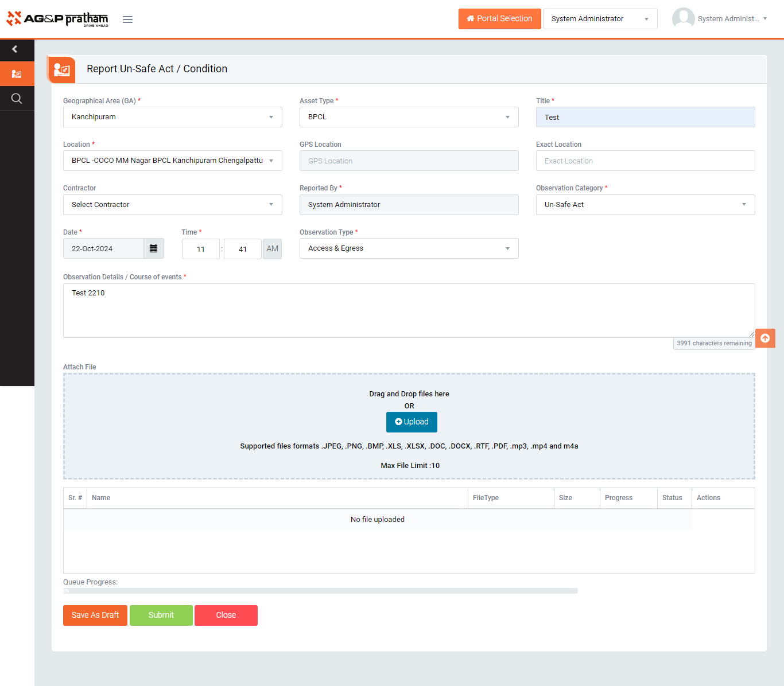Open the Asset Type dropdown

pyautogui.click(x=409, y=117)
